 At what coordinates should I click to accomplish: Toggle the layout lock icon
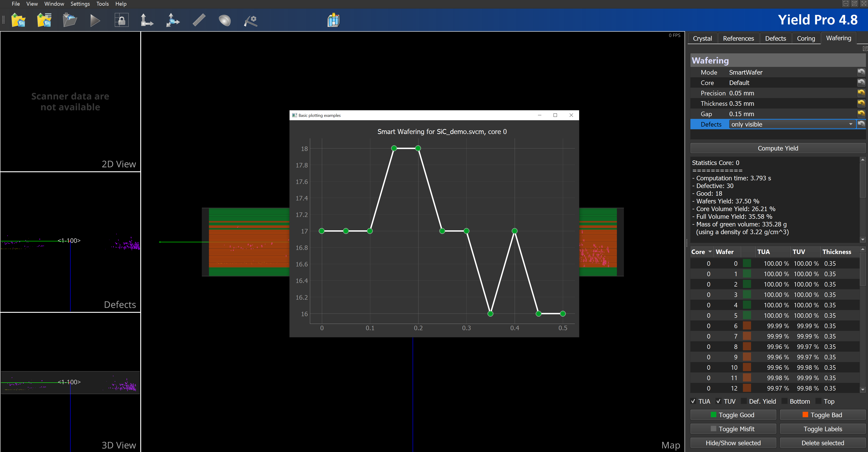[x=121, y=20]
